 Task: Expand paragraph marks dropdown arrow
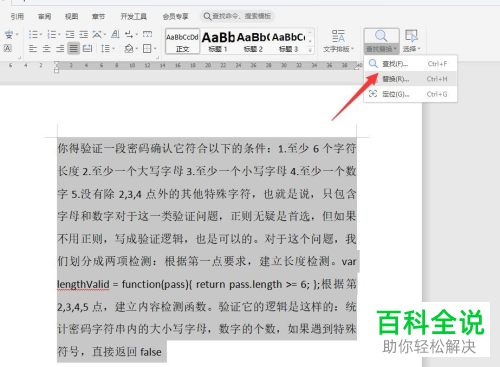point(136,34)
